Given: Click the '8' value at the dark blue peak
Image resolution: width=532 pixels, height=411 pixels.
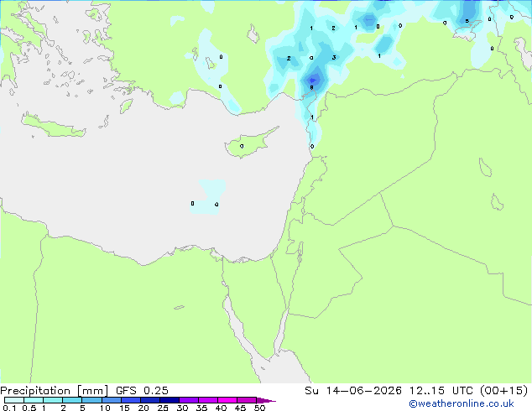Looking at the screenshot, I should pyautogui.click(x=312, y=87).
